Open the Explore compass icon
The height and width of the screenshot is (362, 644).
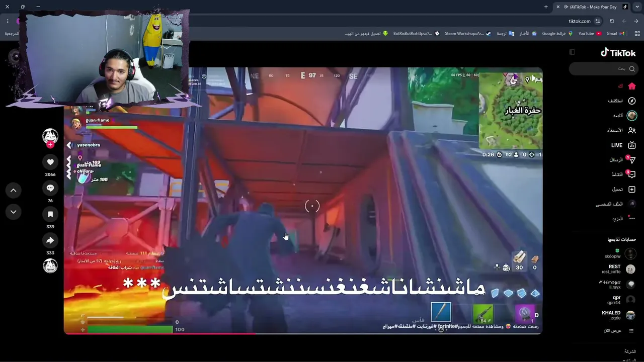[632, 101]
